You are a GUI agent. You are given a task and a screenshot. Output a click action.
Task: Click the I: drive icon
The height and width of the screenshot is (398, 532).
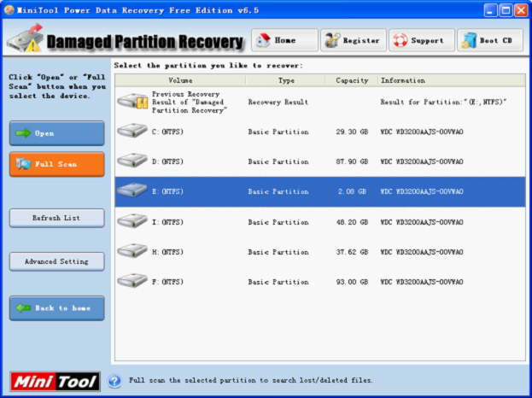point(132,221)
